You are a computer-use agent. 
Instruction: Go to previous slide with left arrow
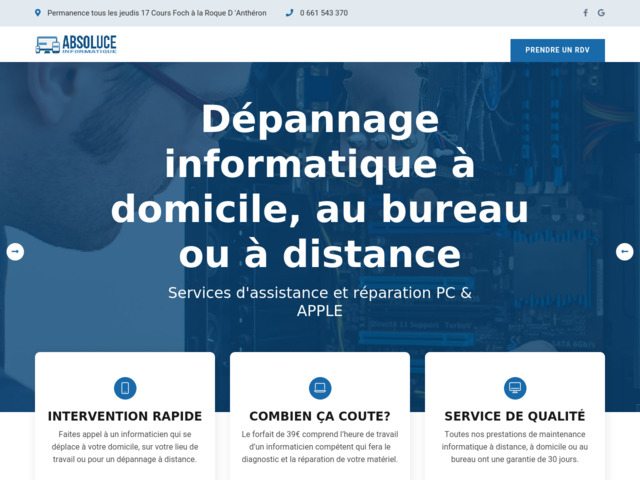pos(15,251)
